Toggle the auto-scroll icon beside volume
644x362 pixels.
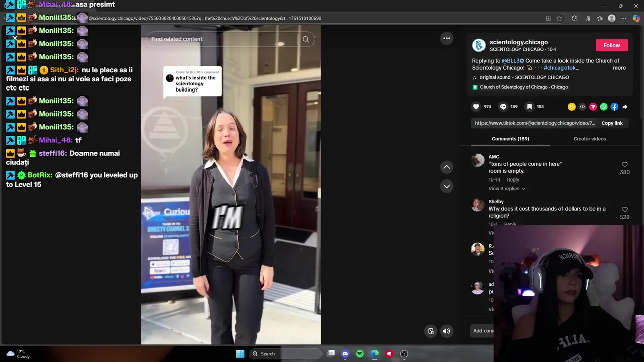click(x=431, y=331)
